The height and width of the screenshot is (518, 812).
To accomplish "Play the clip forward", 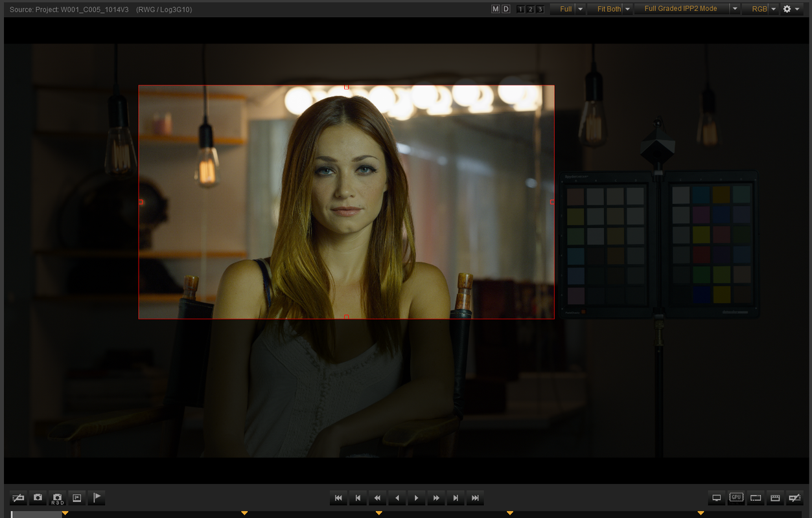I will pyautogui.click(x=416, y=498).
